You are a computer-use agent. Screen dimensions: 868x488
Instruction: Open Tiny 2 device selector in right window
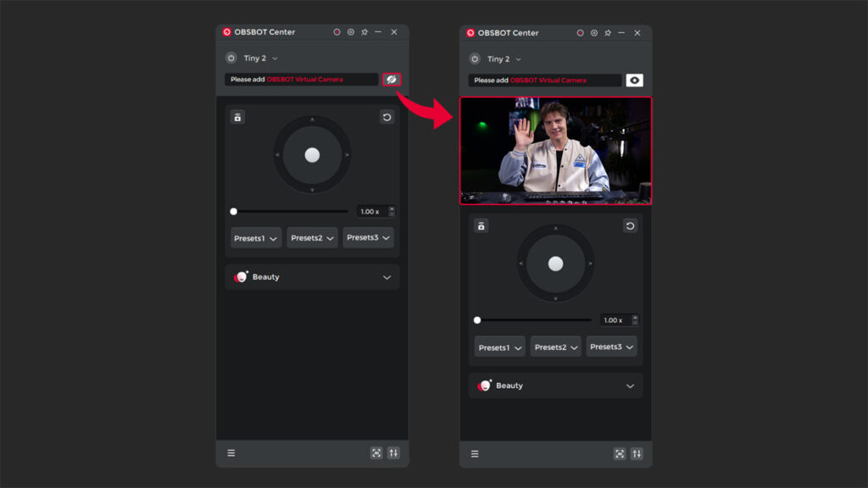pos(504,59)
